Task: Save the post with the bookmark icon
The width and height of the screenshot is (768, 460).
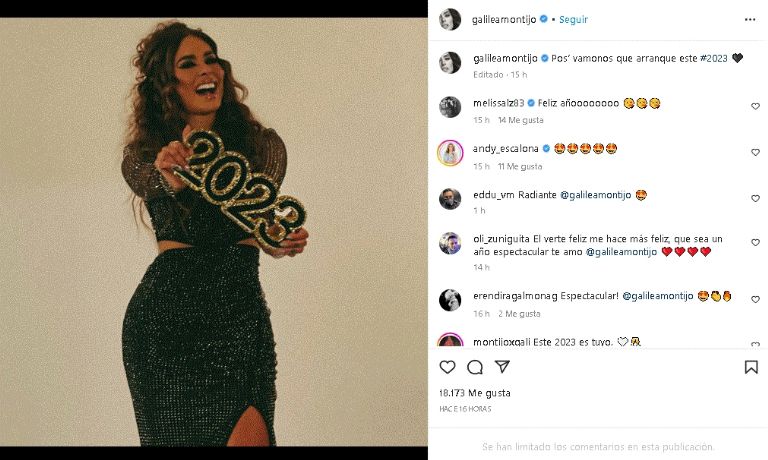Action: pos(751,367)
